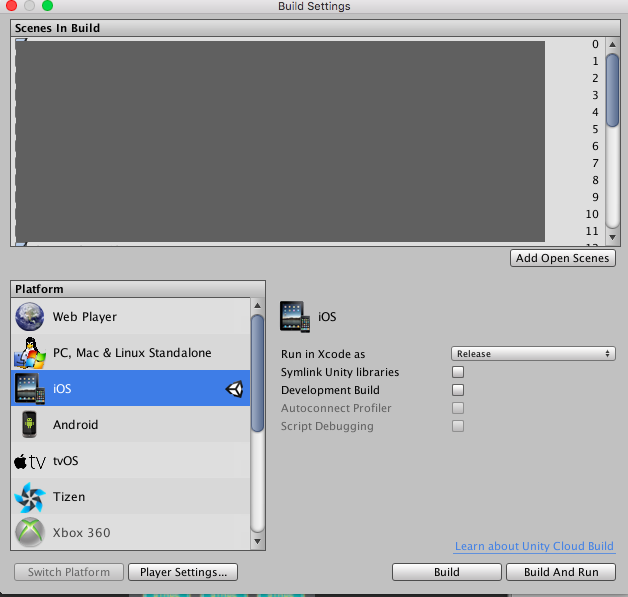Click Add Open Scenes button

[x=562, y=258]
